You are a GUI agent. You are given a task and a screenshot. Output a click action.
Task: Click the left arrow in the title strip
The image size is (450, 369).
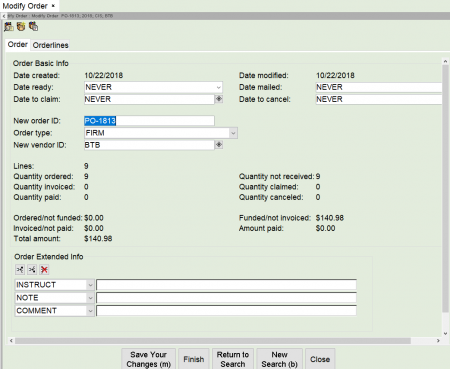[4, 16]
